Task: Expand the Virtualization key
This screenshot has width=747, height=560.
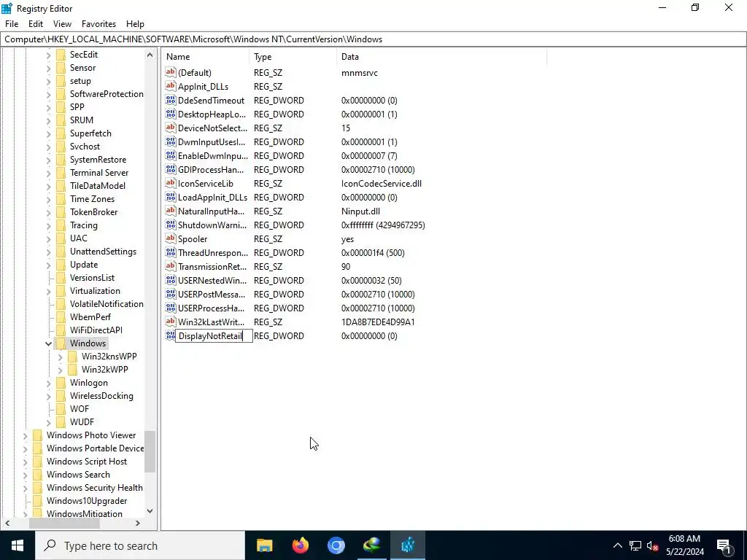Action: point(49,291)
